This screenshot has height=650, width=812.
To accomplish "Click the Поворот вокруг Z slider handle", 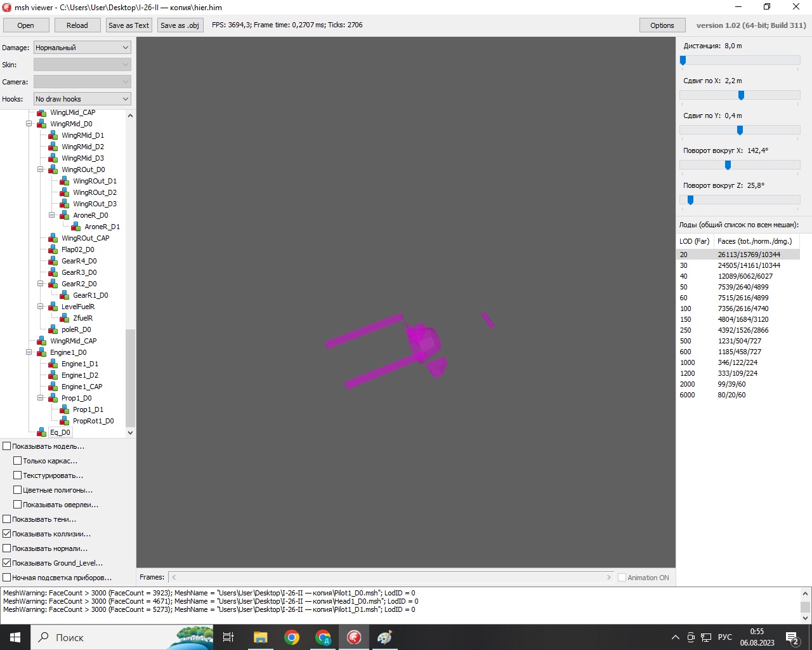I will 690,200.
